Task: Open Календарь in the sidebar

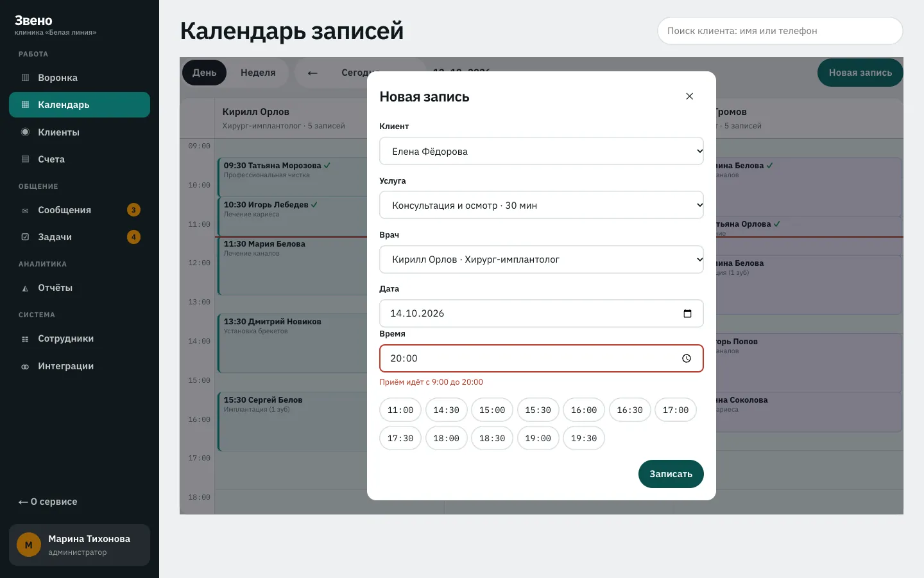Action: coord(80,105)
